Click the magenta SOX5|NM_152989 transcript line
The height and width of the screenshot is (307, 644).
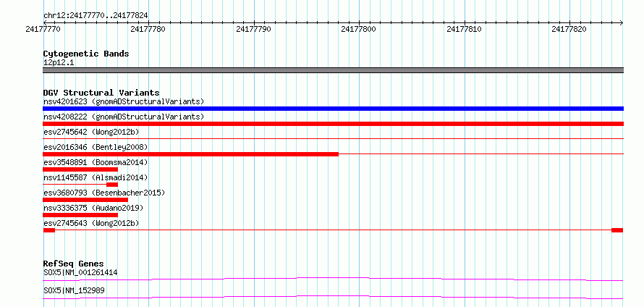coord(333,297)
